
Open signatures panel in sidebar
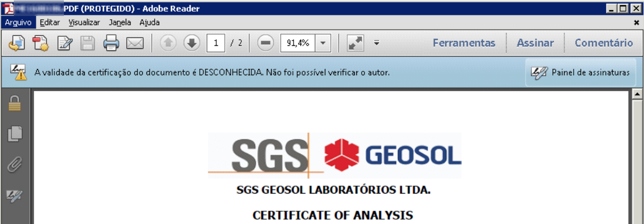14,196
